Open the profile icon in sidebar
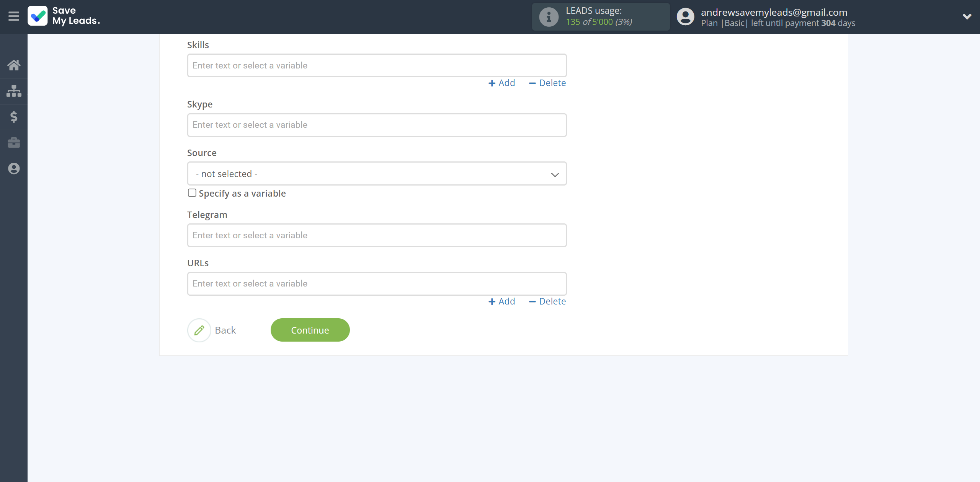Screen dimensions: 980x482 tap(14, 169)
